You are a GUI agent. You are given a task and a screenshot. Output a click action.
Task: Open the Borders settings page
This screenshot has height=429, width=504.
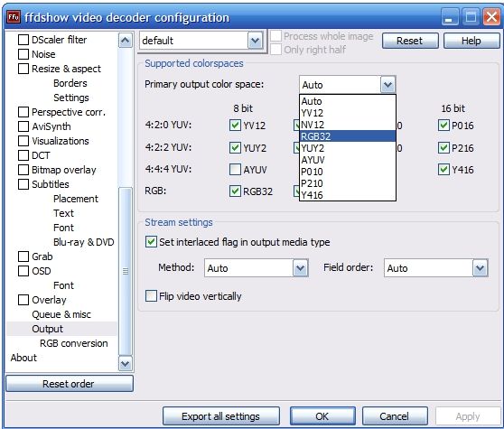[x=70, y=83]
